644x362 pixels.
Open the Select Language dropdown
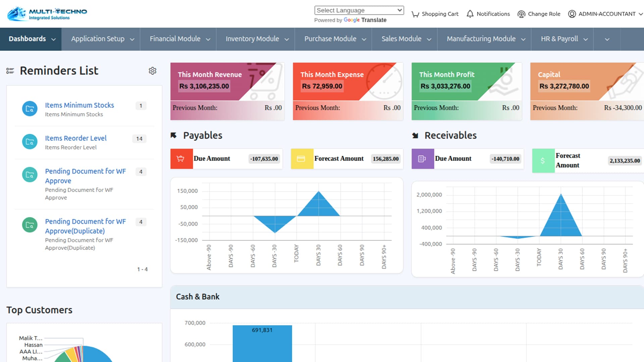click(x=359, y=10)
